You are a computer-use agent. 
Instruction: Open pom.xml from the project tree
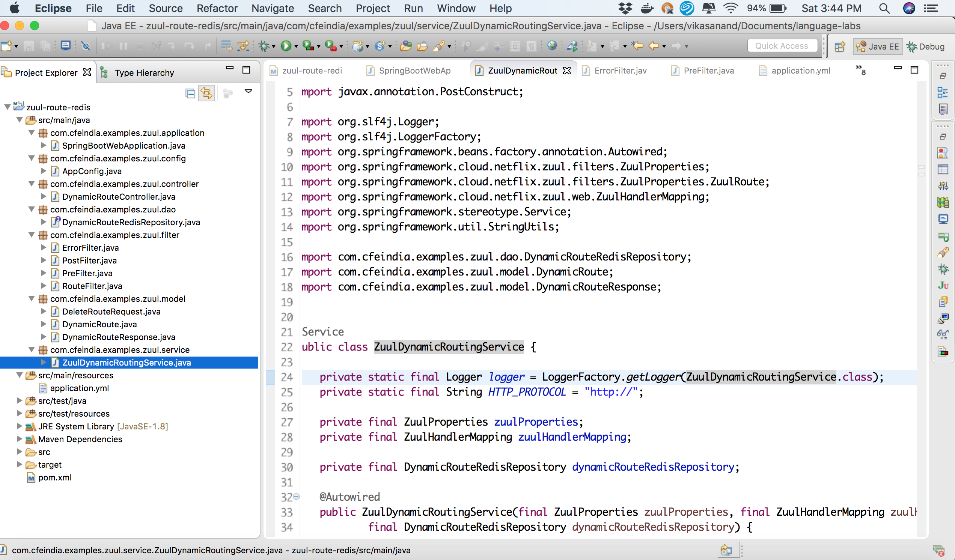54,477
